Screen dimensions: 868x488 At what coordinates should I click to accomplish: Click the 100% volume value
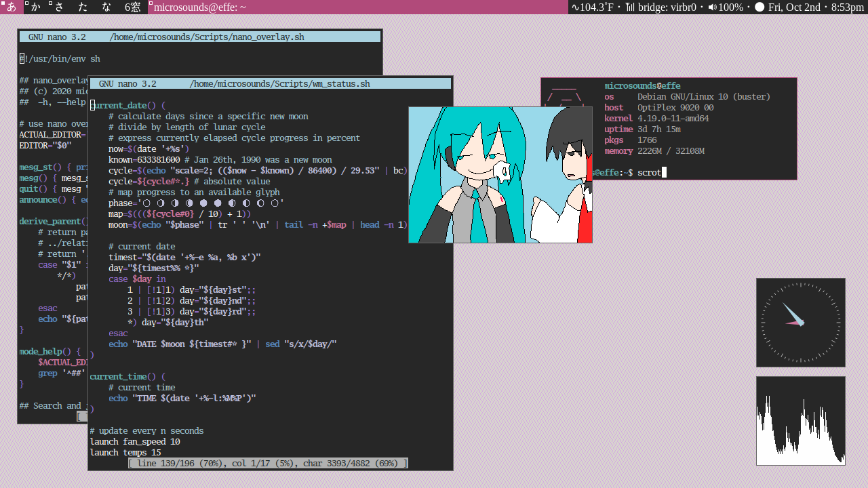[x=730, y=7]
